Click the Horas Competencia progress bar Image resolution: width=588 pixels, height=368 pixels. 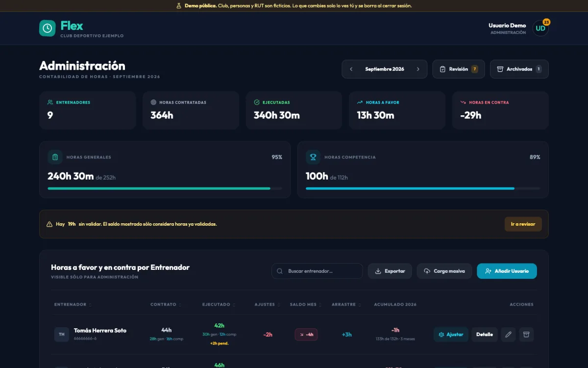pyautogui.click(x=423, y=188)
